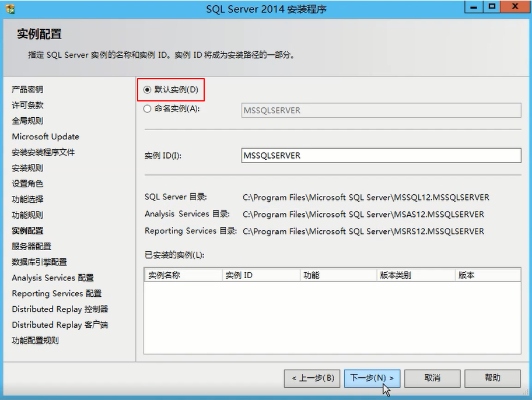Minimize the setup window
The width and height of the screenshot is (532, 400).
(x=474, y=7)
